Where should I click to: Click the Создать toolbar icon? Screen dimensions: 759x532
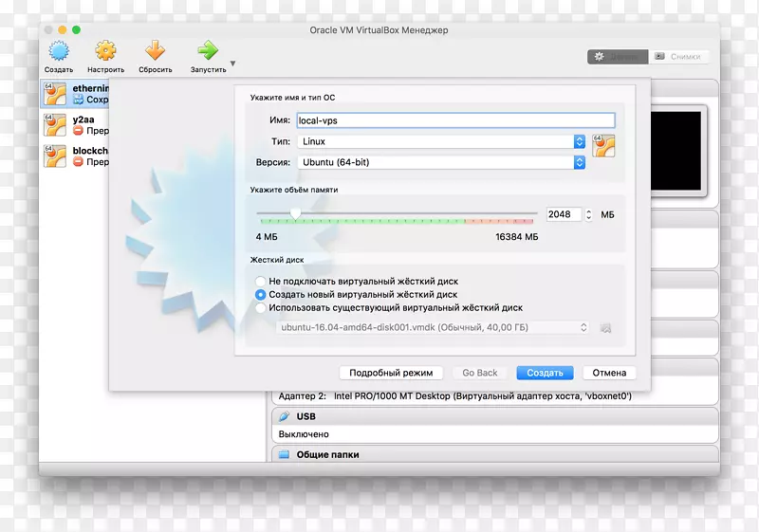click(x=59, y=51)
